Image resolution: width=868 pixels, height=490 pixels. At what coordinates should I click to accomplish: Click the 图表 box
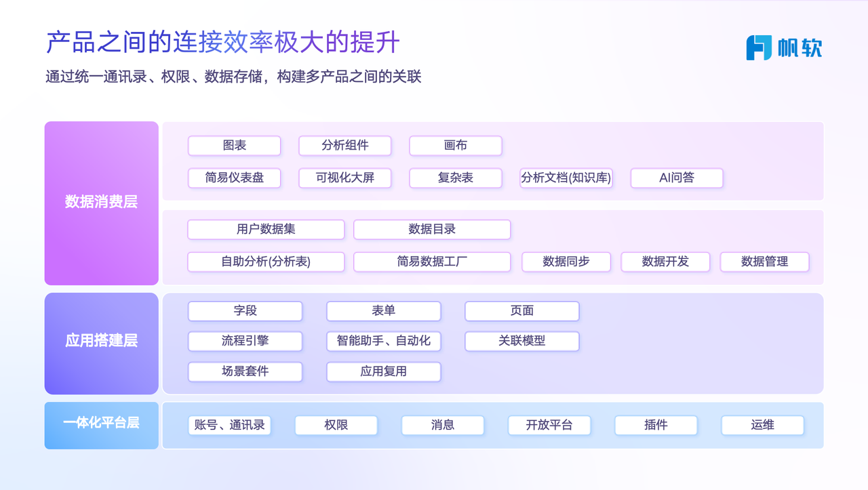coord(234,146)
